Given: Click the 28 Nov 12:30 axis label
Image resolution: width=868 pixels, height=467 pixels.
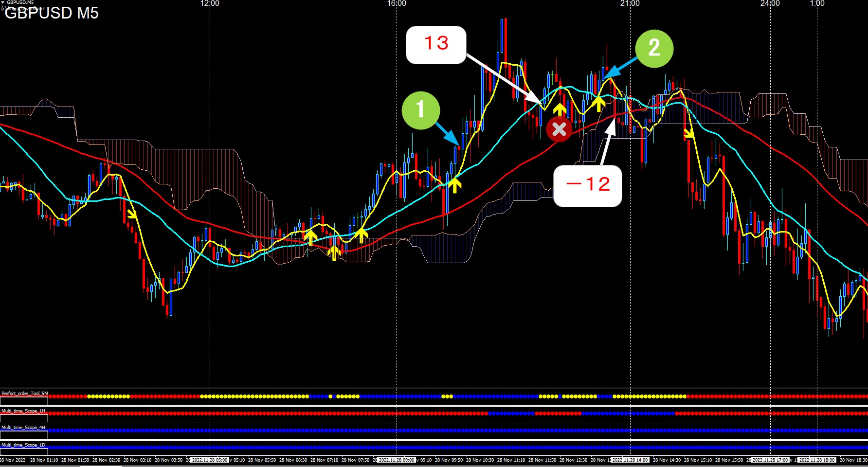Looking at the screenshot, I should pyautogui.click(x=573, y=460).
